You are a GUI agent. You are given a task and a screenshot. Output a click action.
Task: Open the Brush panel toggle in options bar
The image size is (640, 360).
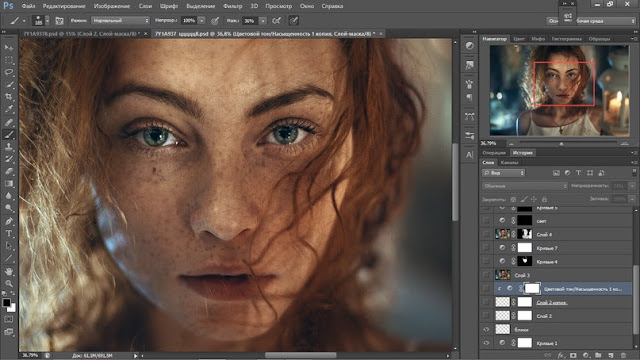coord(59,20)
